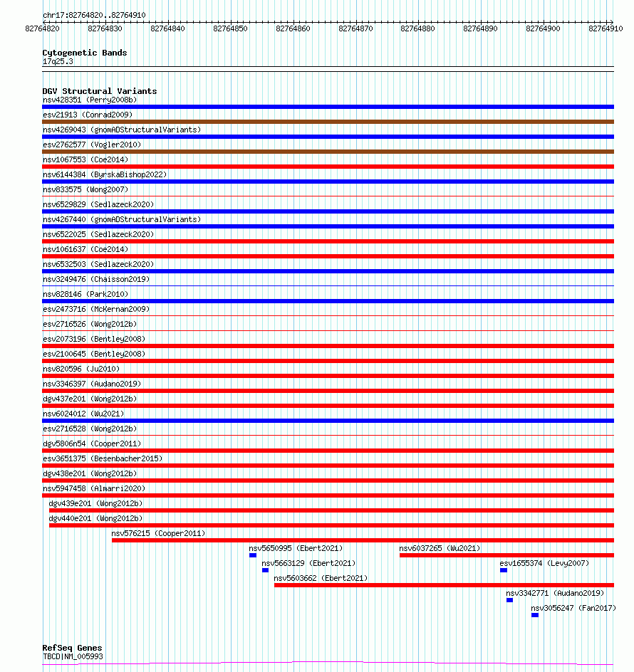The height and width of the screenshot is (672, 634).
Task: Click the blue nsv828146 (Park2010) variant bar
Action: (328, 301)
